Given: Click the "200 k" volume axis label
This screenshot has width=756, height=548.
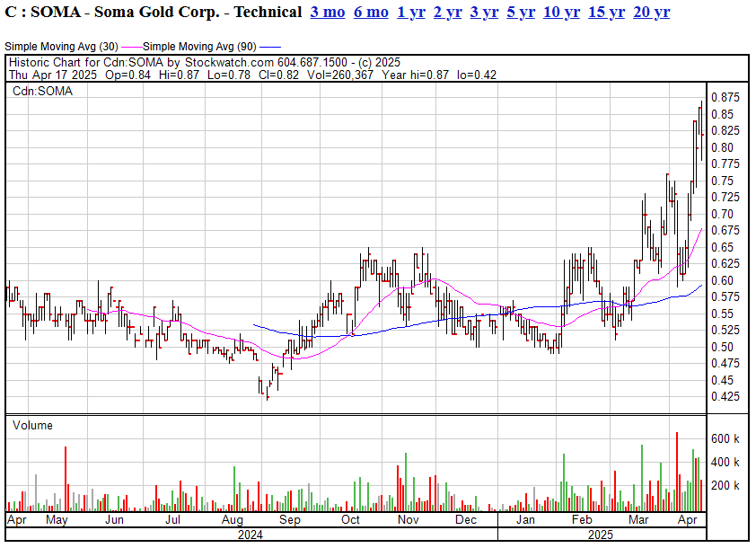Looking at the screenshot, I should point(725,485).
